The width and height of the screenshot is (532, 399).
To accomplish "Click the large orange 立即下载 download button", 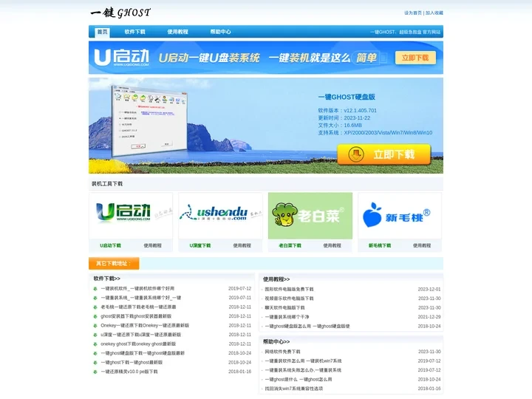I will pyautogui.click(x=383, y=154).
